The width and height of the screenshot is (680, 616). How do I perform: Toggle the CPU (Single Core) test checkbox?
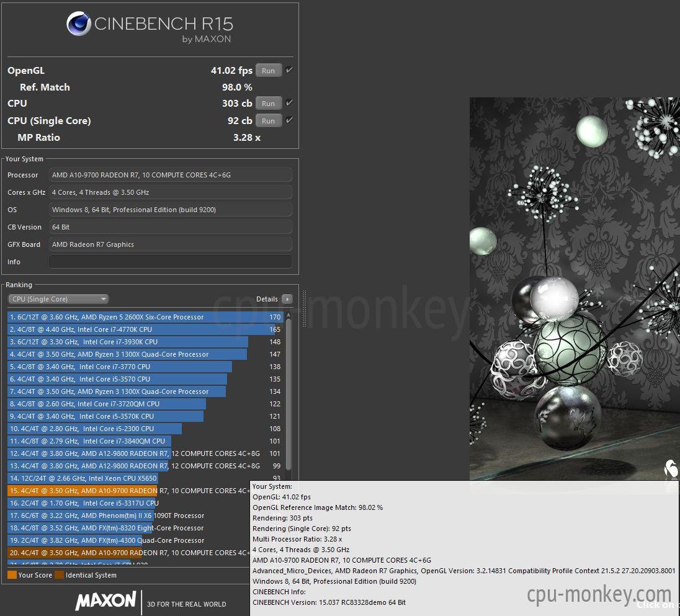289,120
